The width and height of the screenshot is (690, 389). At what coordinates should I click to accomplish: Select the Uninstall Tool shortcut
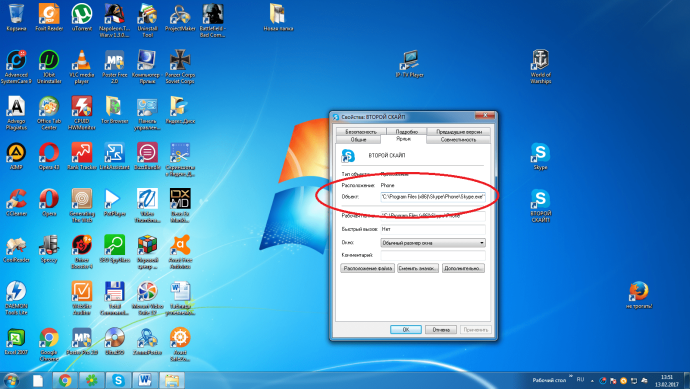pos(147,20)
